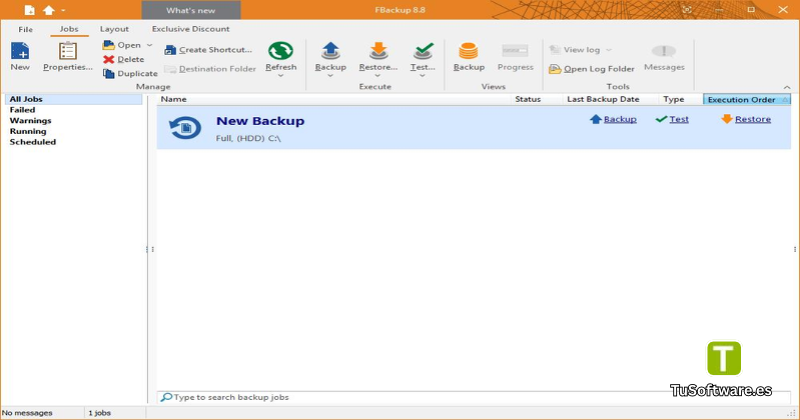Viewport: 800px width, 420px height.
Task: Filter by Failed jobs
Action: point(22,110)
